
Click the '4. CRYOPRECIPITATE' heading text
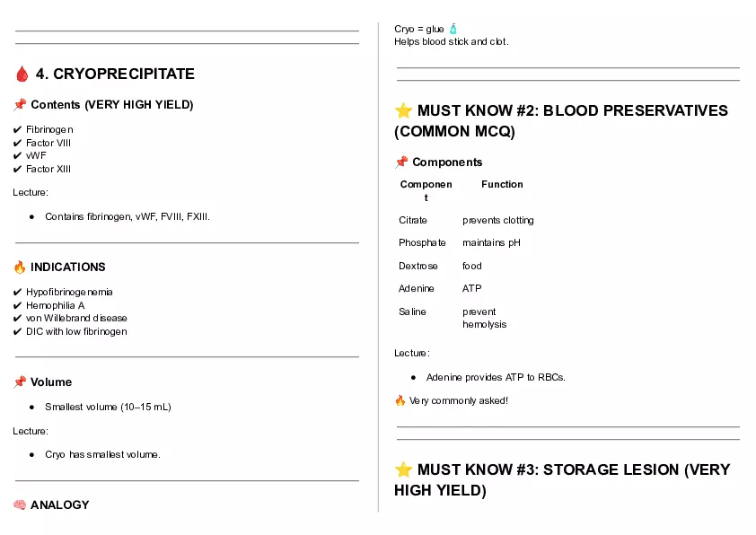coord(115,74)
